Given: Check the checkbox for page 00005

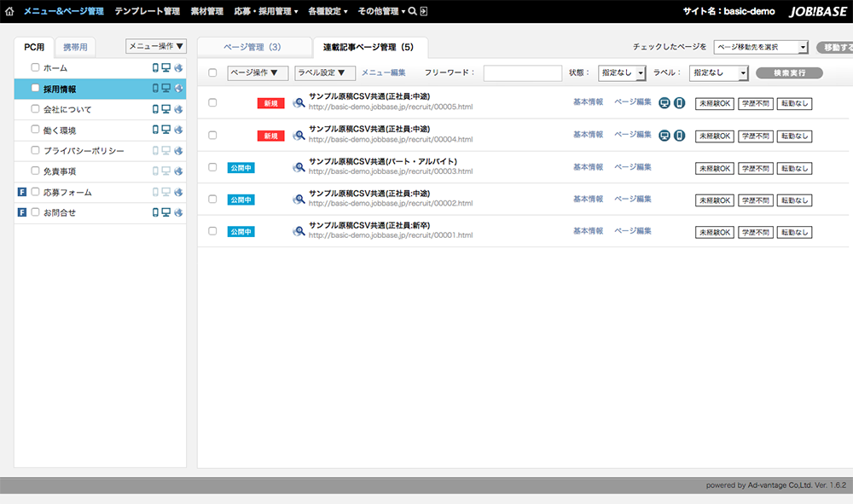Looking at the screenshot, I should 212,102.
